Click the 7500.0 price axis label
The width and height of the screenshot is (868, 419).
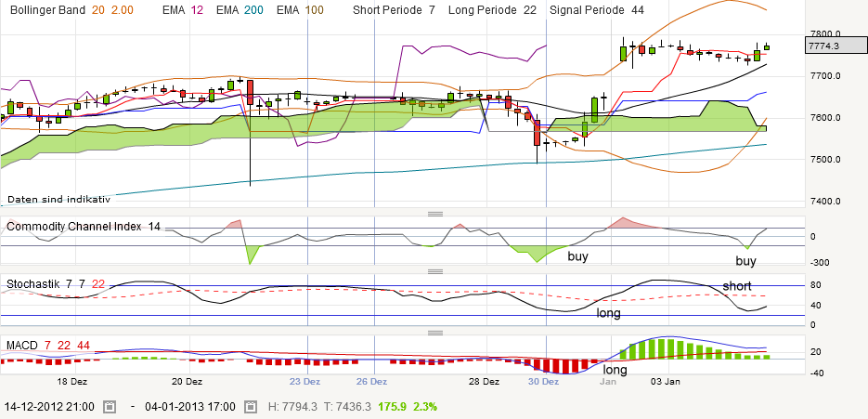pyautogui.click(x=824, y=160)
